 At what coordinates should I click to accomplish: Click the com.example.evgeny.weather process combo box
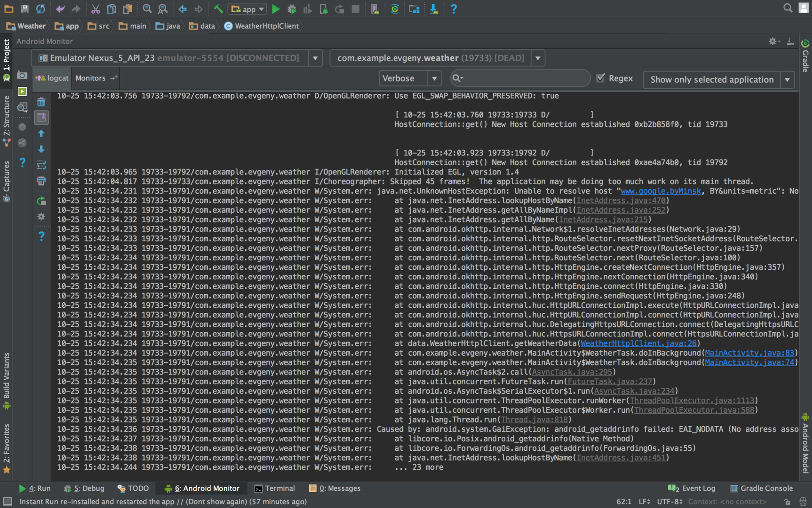point(437,58)
